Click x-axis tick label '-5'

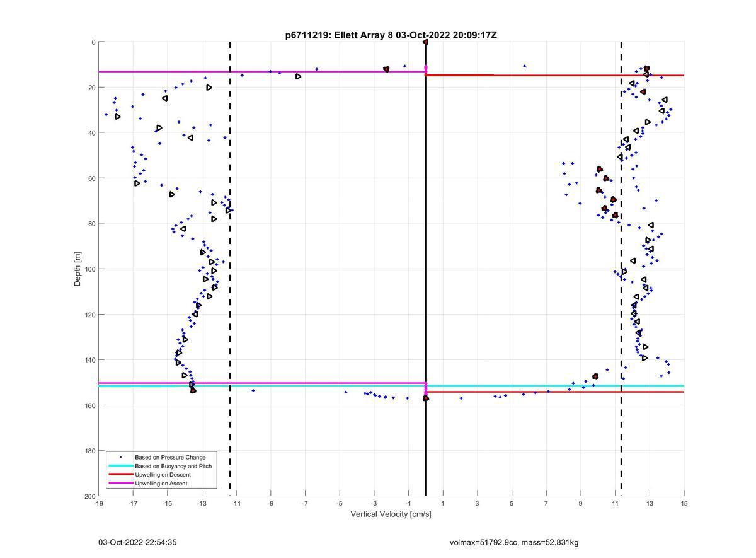pos(340,504)
